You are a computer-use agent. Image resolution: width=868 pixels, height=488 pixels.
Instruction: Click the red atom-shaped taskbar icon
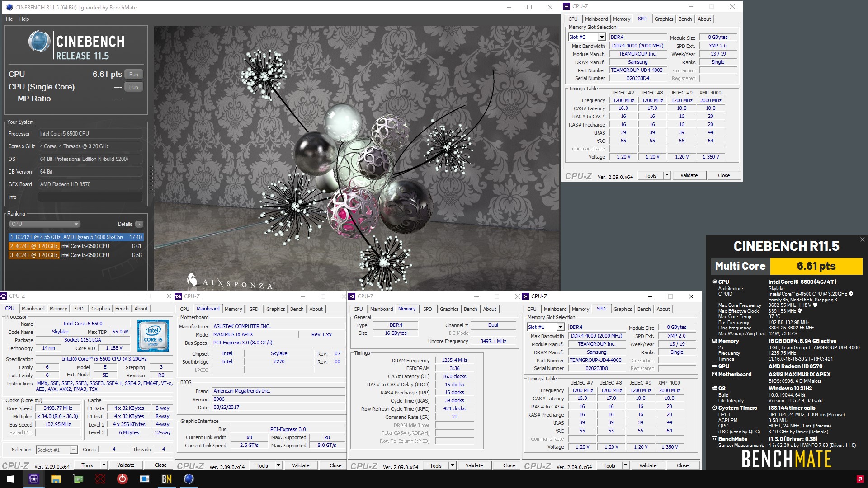pos(100,479)
